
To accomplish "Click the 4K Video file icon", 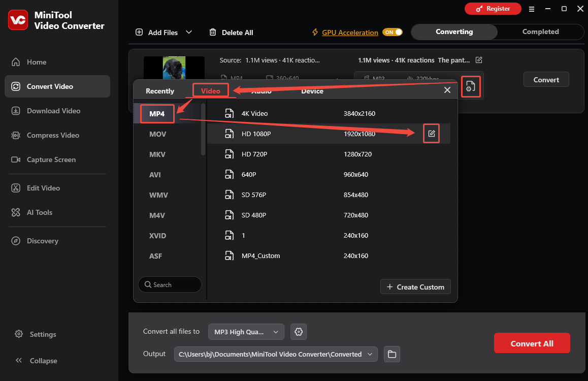I will (229, 113).
